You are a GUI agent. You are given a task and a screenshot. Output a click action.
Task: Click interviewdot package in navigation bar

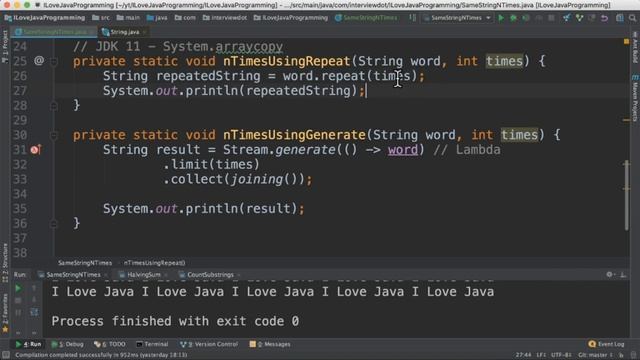(x=224, y=18)
